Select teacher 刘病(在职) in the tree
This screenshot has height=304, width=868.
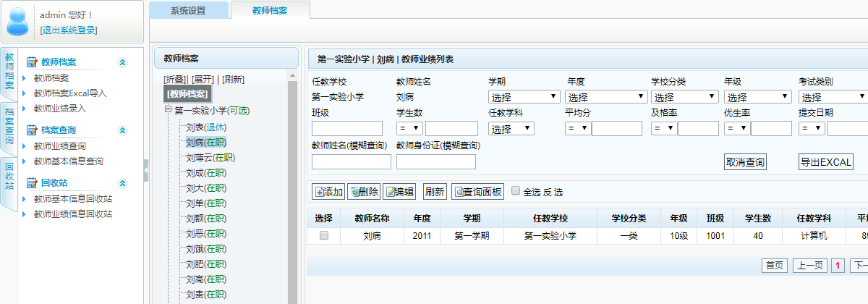tap(206, 142)
